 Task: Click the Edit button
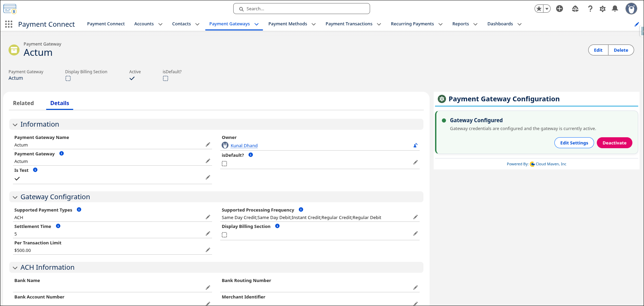[598, 50]
